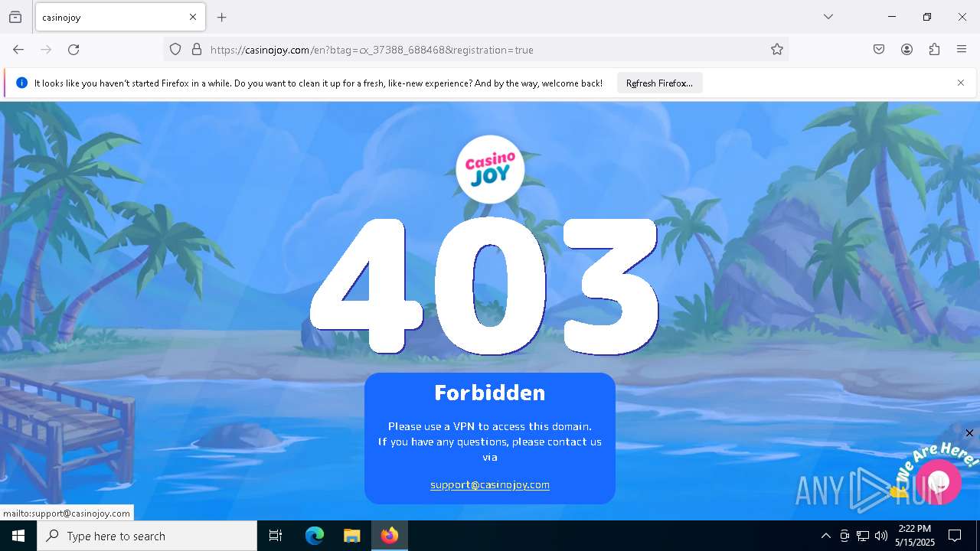
Task: Dismiss the Firefox notification bar
Action: 961,83
